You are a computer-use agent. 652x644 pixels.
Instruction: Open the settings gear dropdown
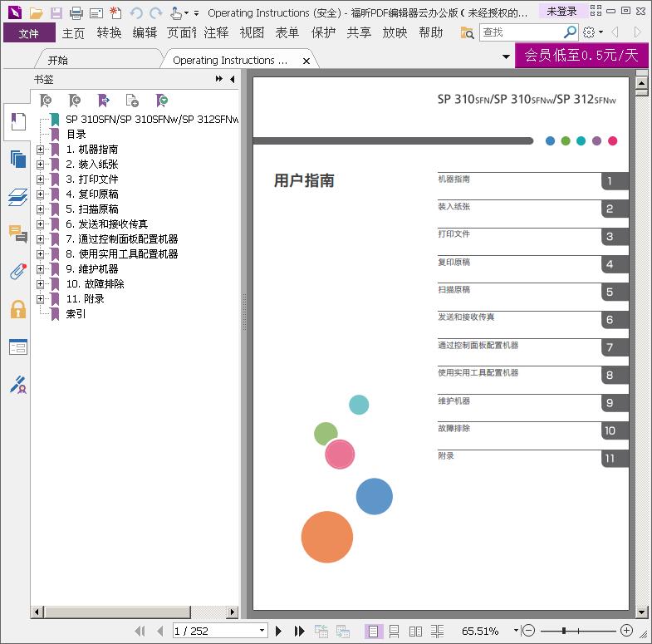(x=592, y=32)
